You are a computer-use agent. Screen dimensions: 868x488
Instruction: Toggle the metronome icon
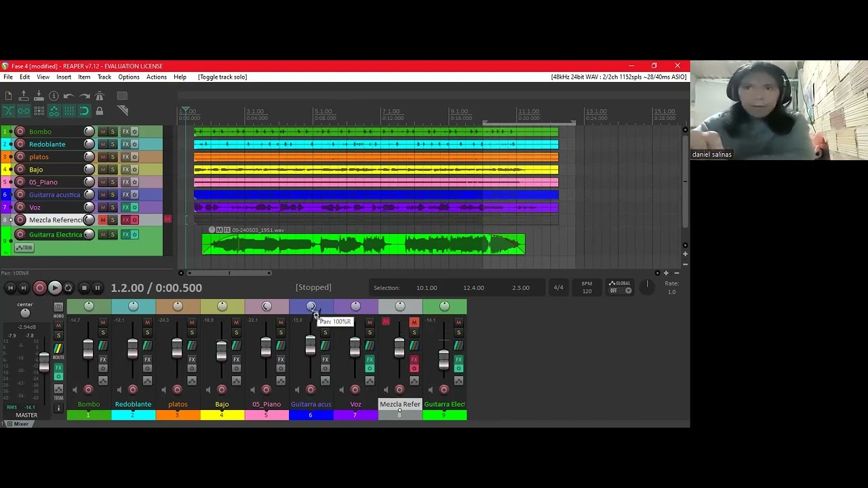100,96
